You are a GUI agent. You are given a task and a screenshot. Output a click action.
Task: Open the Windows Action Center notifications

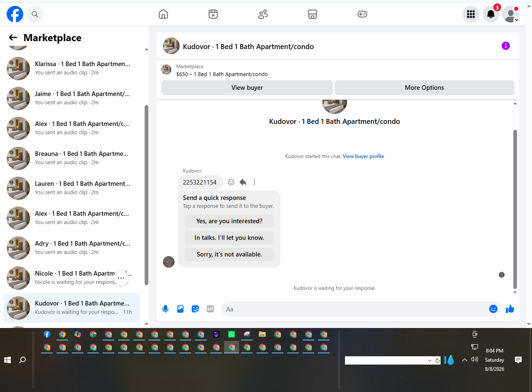518,360
